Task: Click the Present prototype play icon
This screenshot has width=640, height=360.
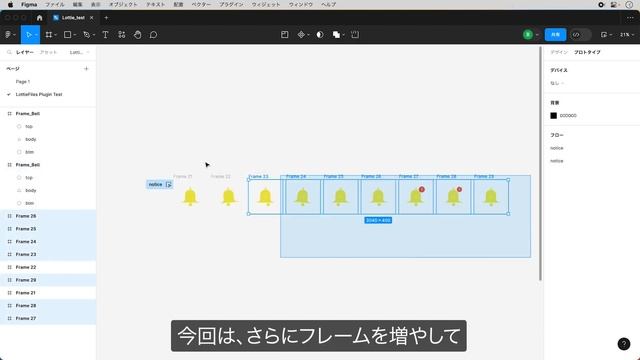Action: tap(604, 35)
